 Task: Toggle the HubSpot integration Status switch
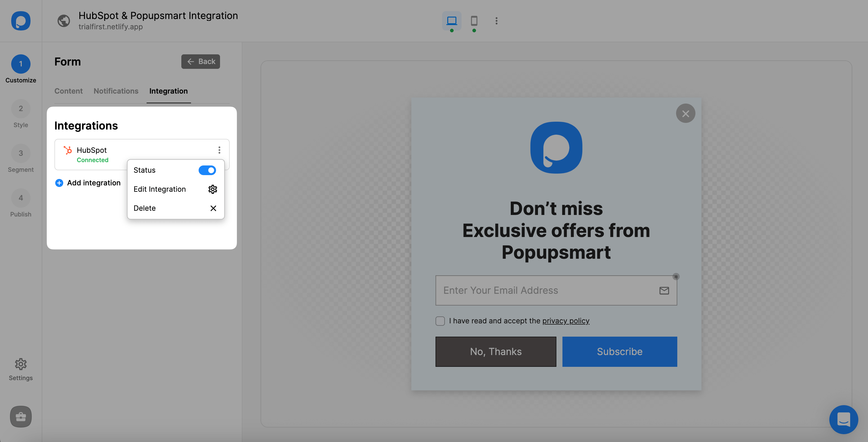pos(207,170)
